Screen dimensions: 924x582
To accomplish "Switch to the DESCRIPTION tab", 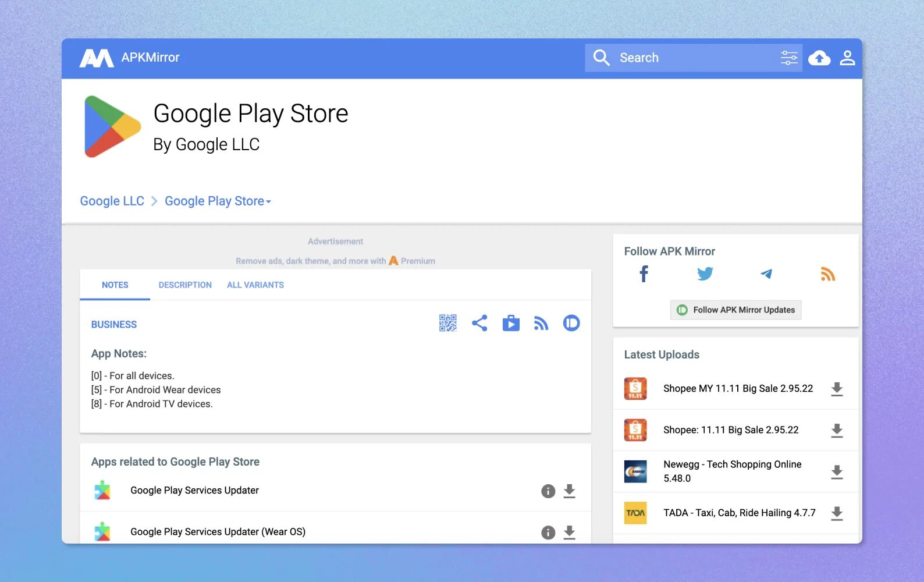I will point(185,285).
